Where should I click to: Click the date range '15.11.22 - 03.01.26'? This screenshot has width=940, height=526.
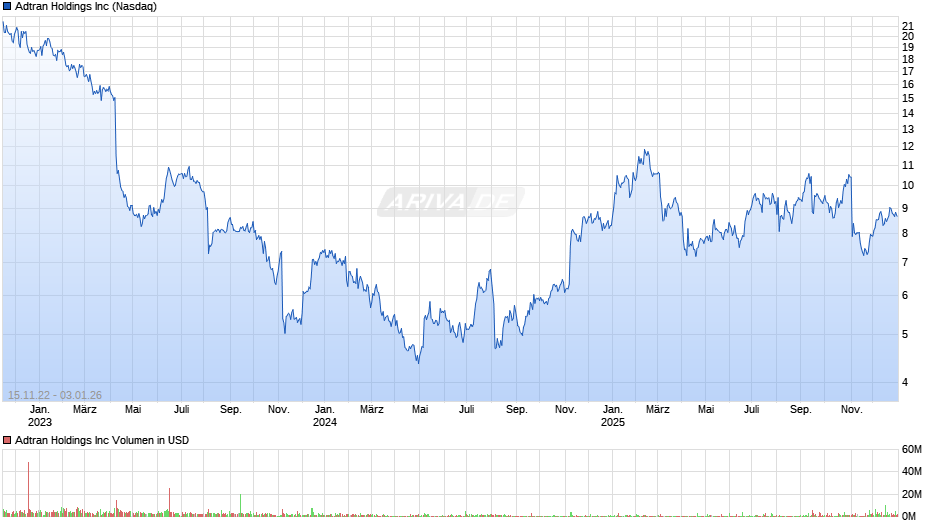pos(55,395)
